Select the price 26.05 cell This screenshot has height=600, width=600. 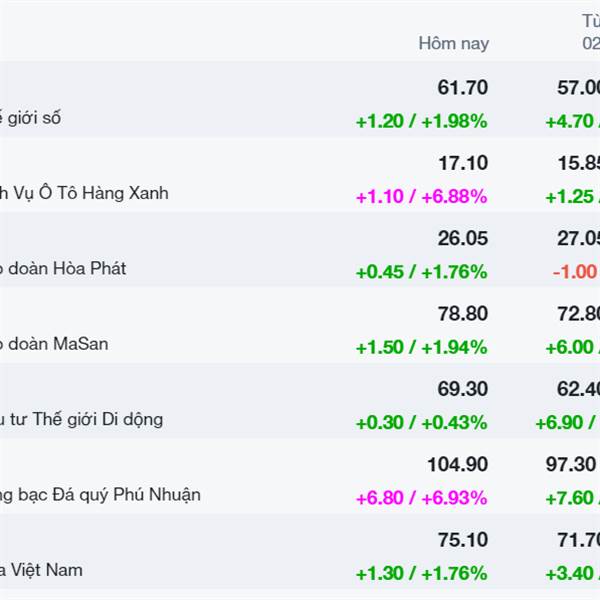coord(462,238)
